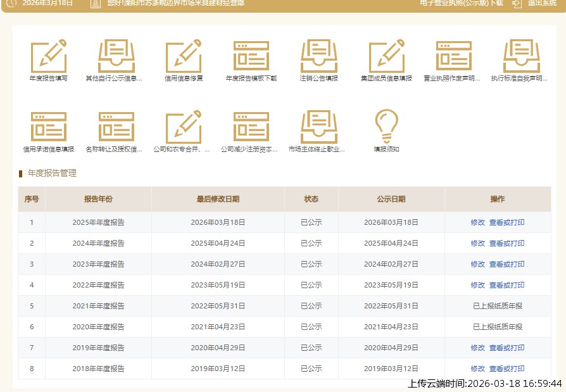Open 市场主体终止歇业 icon
Screen dimensions: 566x392
[318, 127]
